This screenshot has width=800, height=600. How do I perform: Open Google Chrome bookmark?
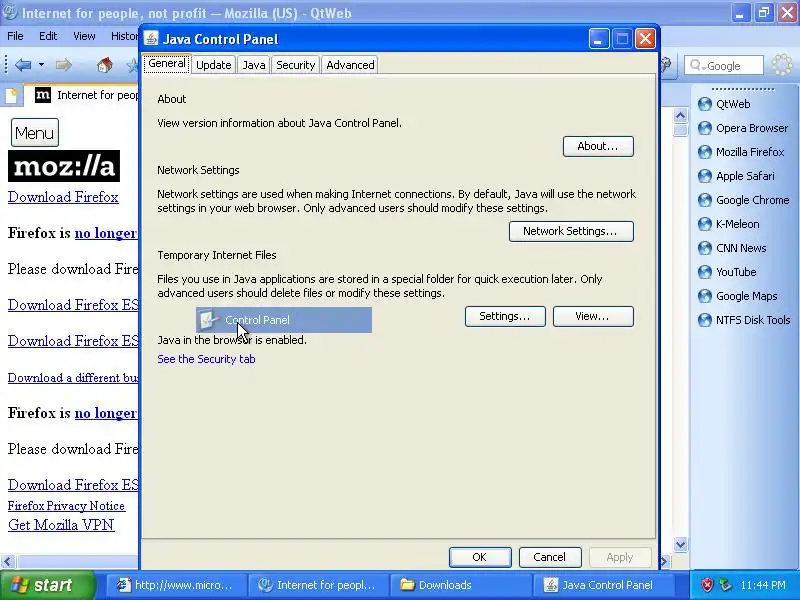coord(744,200)
